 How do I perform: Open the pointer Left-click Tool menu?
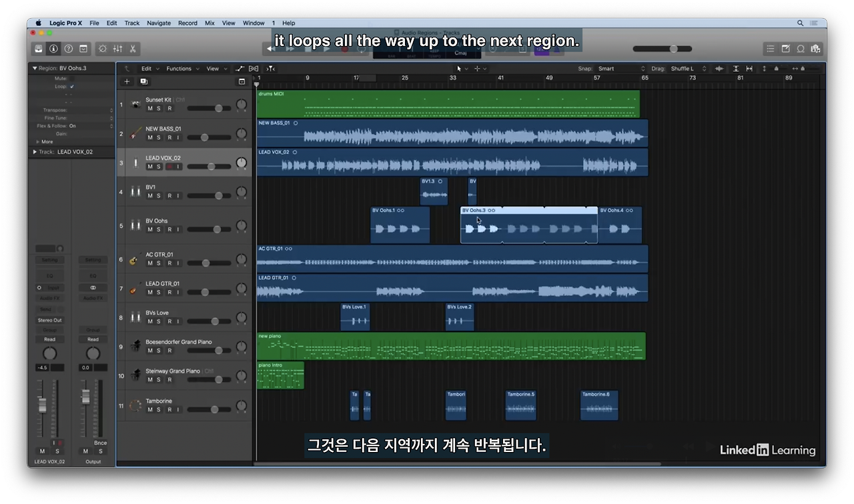(462, 69)
